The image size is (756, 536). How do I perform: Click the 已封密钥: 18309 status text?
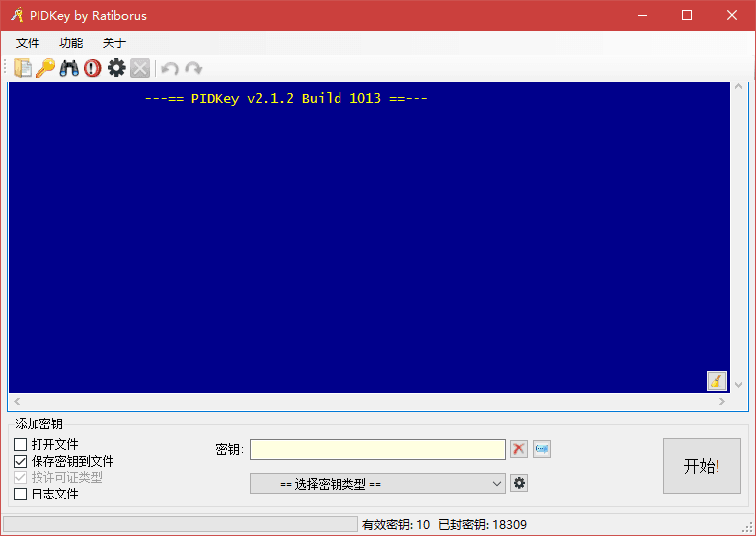483,524
